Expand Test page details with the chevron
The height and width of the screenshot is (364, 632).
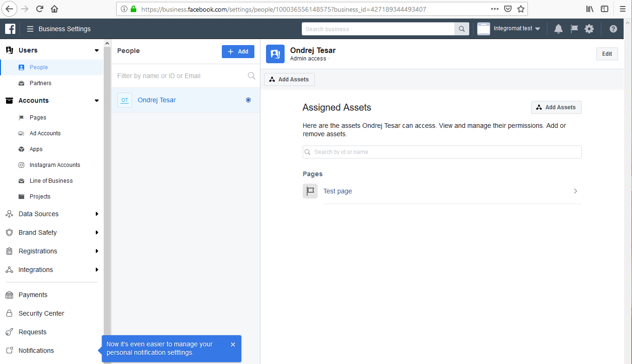point(575,191)
